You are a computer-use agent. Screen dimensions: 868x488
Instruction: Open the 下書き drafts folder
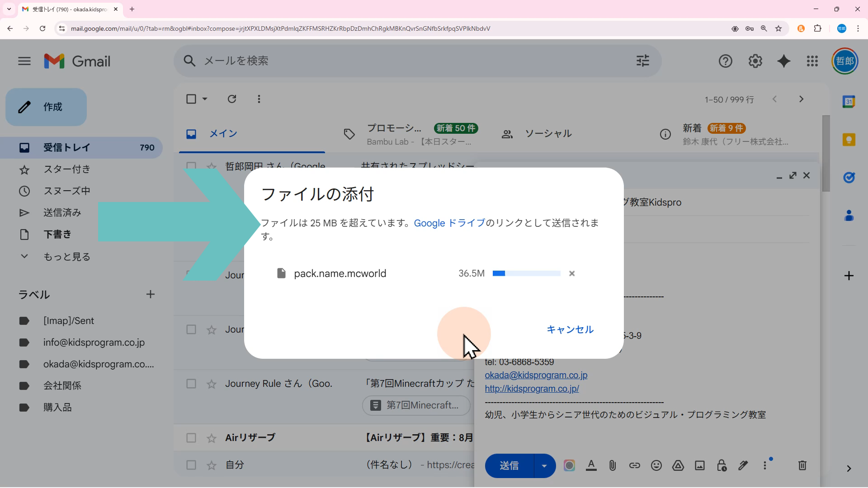coord(57,235)
